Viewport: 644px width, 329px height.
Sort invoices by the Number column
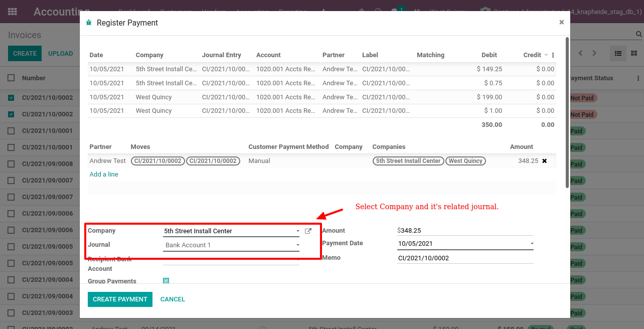(x=34, y=78)
